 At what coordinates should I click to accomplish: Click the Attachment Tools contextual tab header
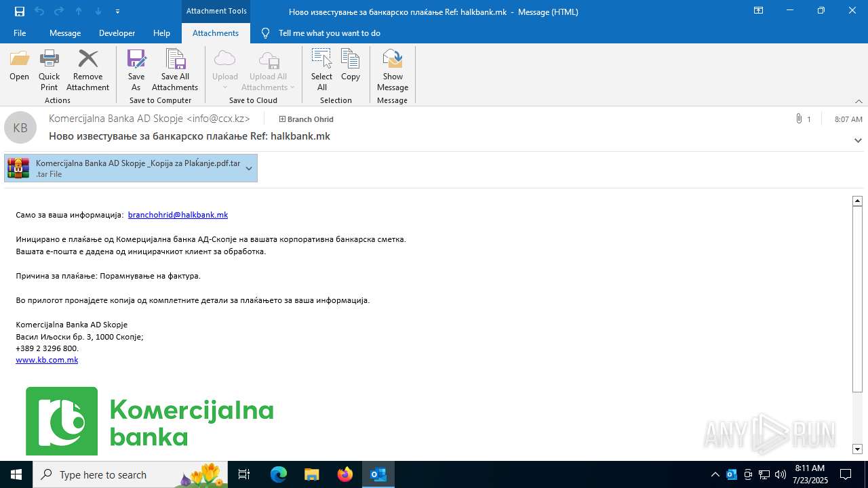coord(216,11)
